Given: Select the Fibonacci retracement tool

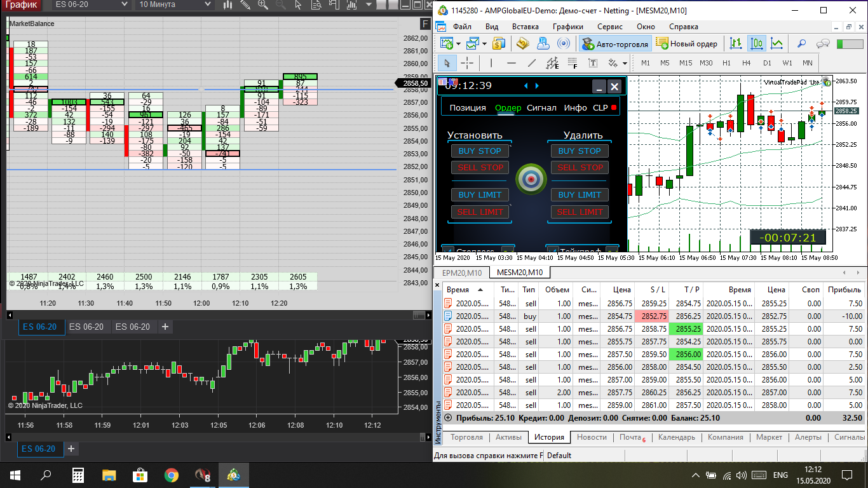Looking at the screenshot, I should click(x=573, y=63).
